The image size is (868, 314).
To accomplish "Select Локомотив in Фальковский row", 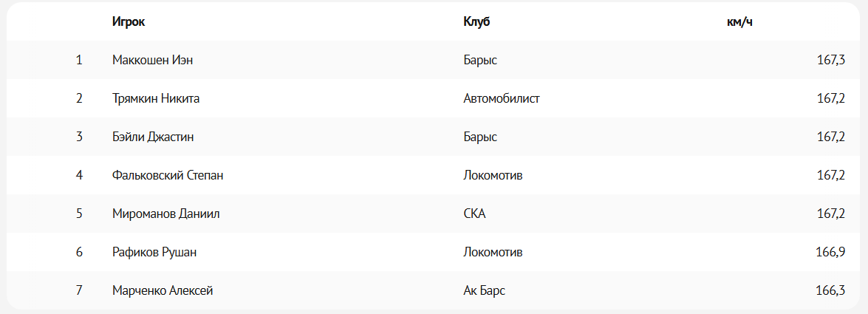I will [493, 175].
